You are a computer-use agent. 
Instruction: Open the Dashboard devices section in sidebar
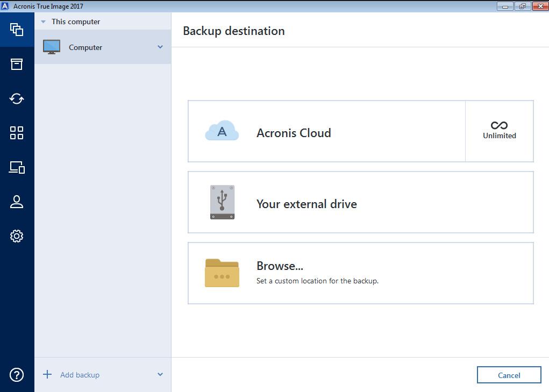point(17,167)
